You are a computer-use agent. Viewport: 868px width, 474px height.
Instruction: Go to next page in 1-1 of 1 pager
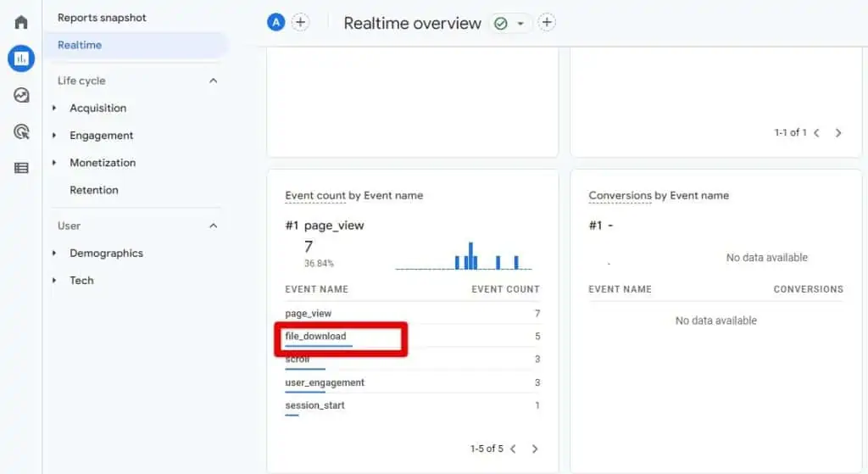(838, 133)
